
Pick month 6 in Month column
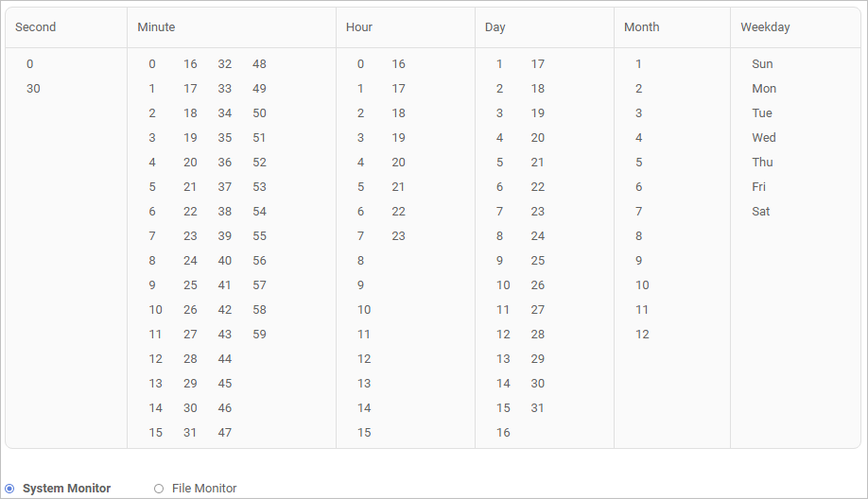coord(639,187)
